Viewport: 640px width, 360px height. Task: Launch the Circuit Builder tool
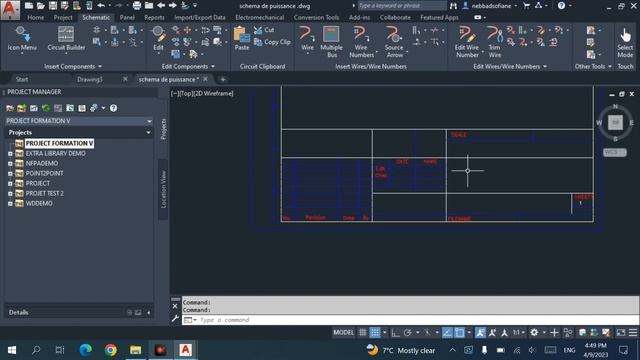66,39
